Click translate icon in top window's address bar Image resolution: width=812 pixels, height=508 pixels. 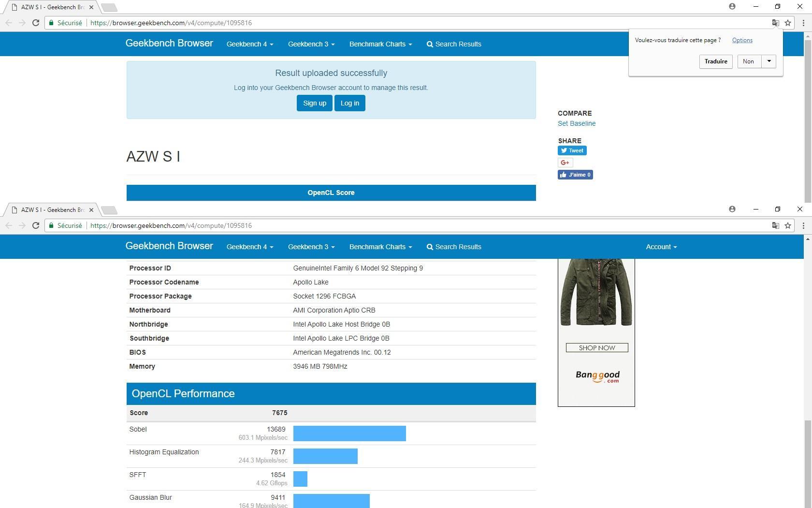pos(775,23)
